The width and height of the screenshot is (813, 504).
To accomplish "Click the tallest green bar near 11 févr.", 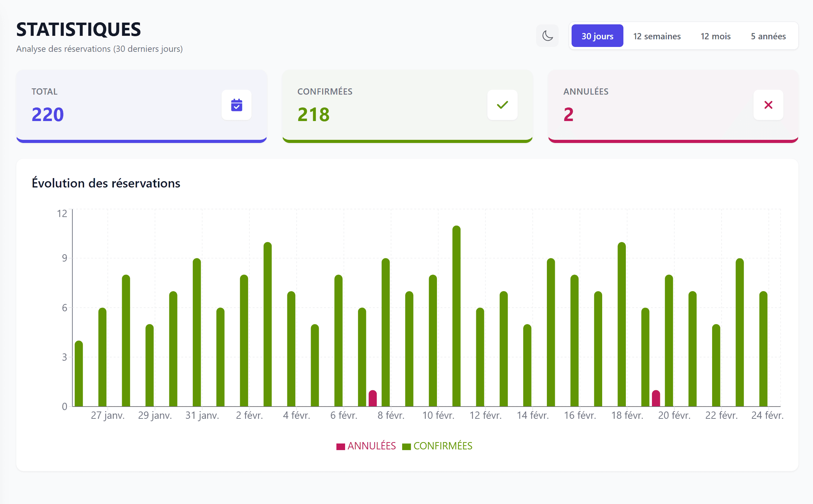I will (456, 317).
